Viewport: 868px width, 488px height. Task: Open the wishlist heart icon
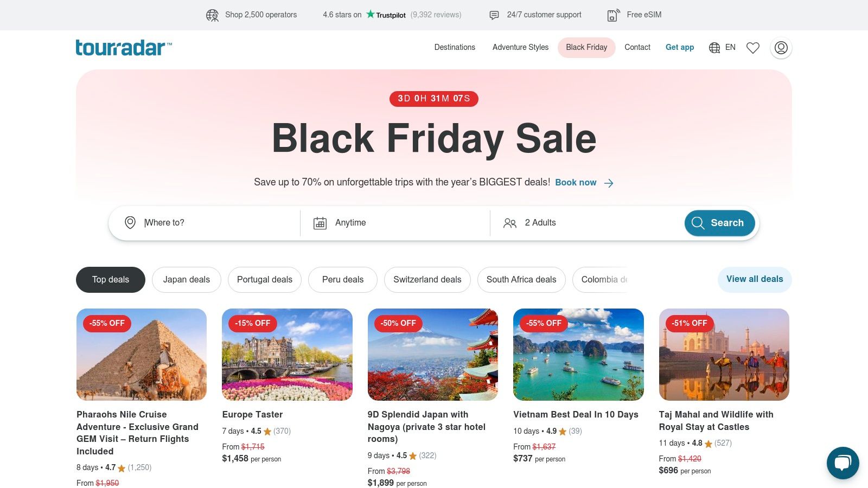click(753, 48)
